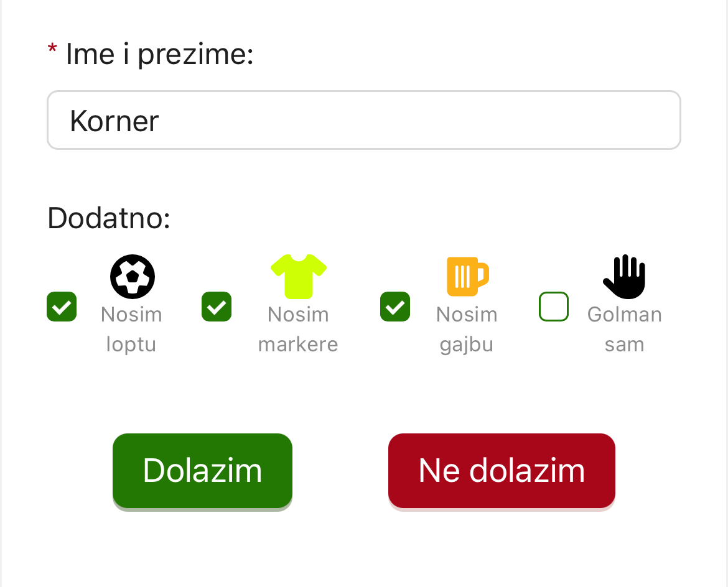Focus the Ime i prezime input field
728x587 pixels.
(x=364, y=120)
